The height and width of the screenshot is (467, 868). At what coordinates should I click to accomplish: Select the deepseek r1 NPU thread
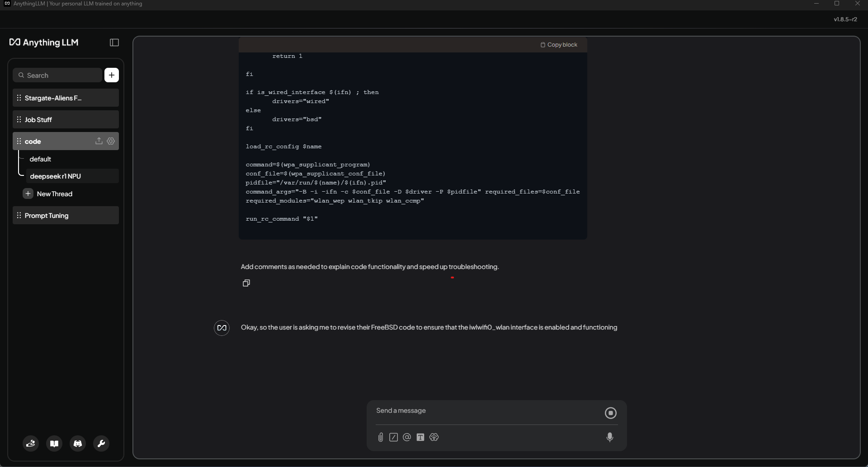(72, 176)
